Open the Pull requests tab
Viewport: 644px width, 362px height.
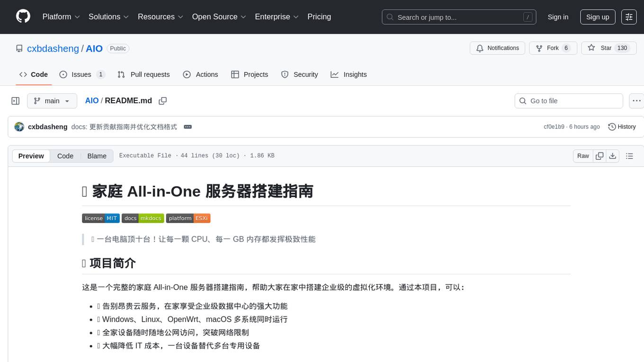click(143, 74)
